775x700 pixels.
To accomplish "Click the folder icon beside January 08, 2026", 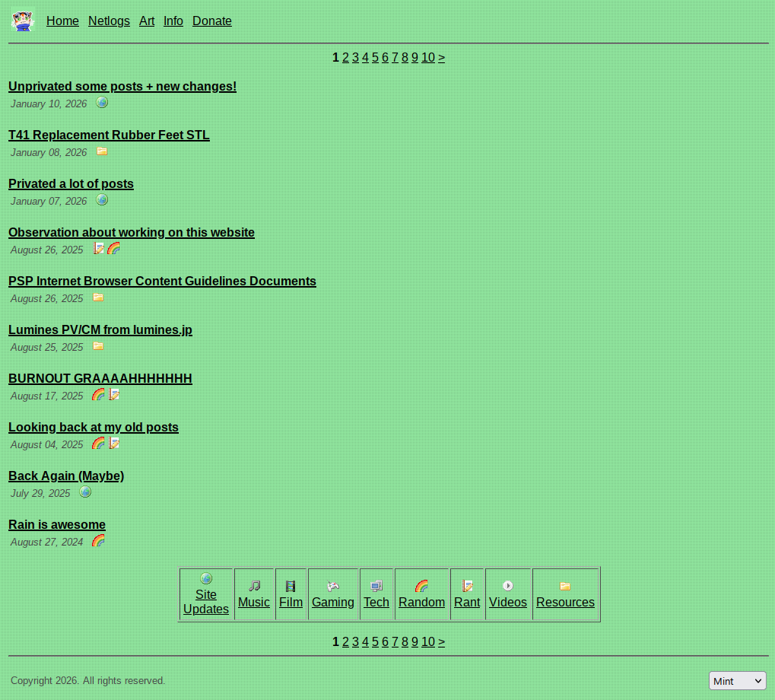I will [102, 151].
